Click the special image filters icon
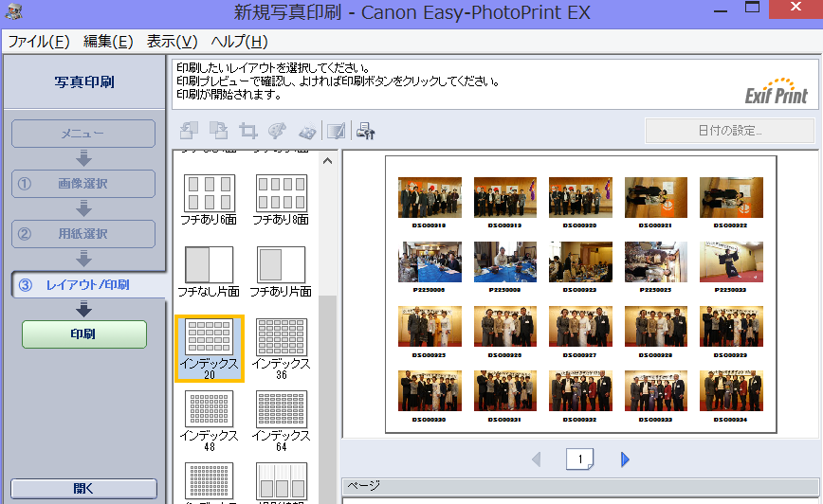The image size is (823, 504). coord(307,131)
